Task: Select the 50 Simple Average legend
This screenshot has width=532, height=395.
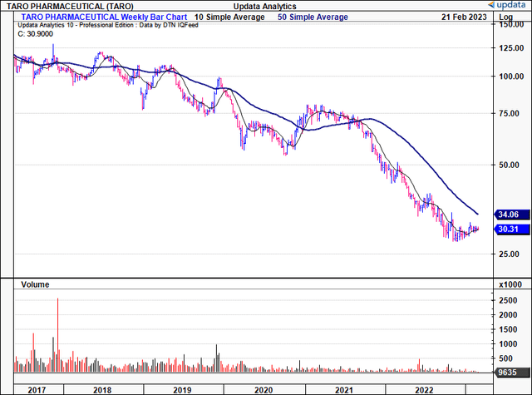Action: point(313,17)
